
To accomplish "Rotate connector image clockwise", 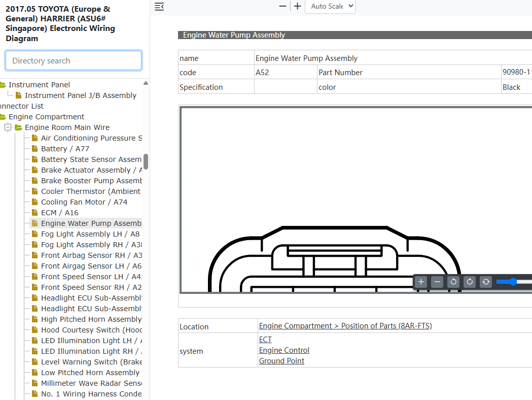I will (470, 282).
